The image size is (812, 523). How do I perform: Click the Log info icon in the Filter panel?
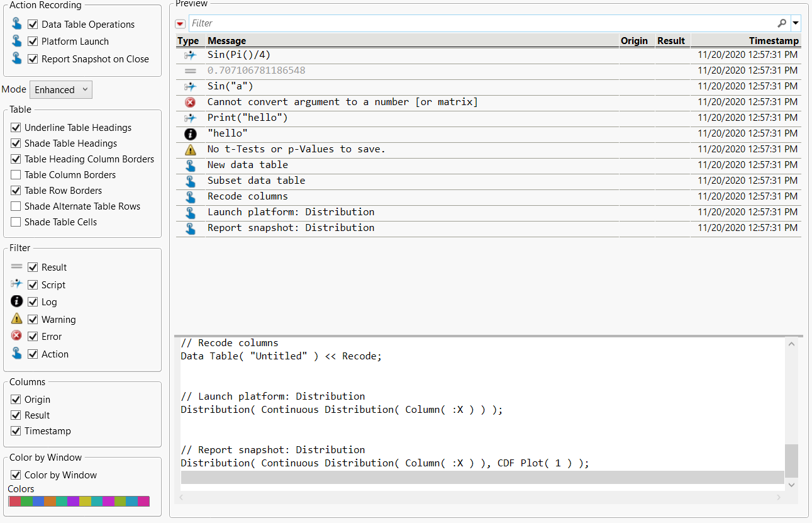[16, 301]
